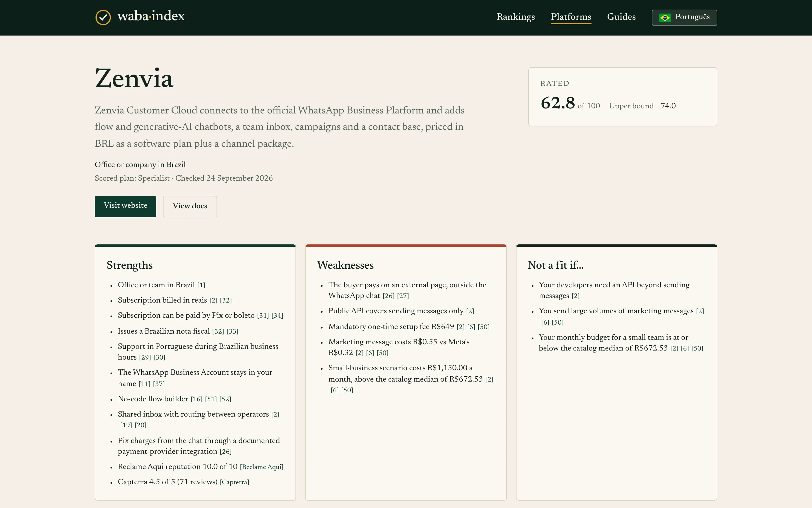Open citation [29] on Portuguese support line
The image size is (812, 508).
(145, 358)
